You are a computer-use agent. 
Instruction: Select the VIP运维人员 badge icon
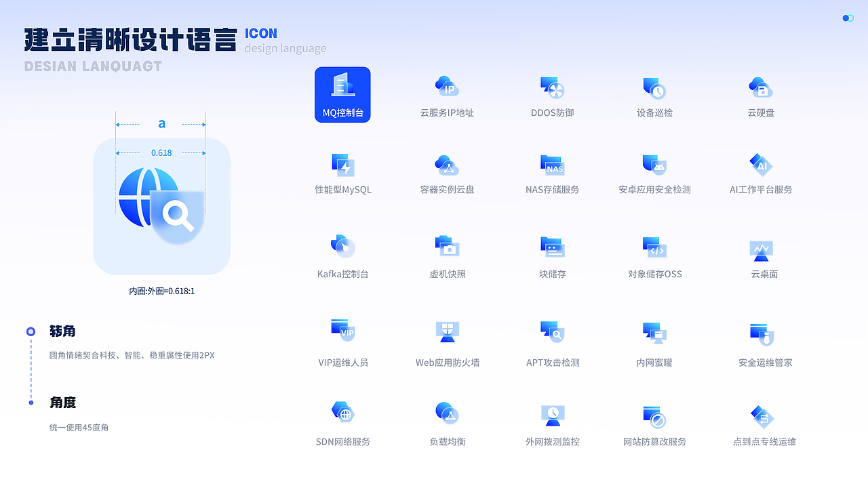(x=342, y=331)
